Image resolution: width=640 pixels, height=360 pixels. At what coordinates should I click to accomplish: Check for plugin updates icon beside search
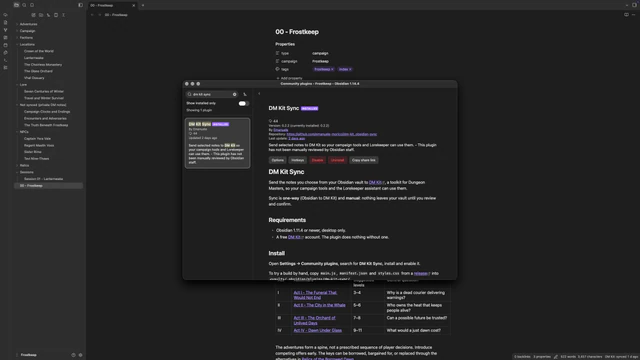pyautogui.click(x=245, y=94)
